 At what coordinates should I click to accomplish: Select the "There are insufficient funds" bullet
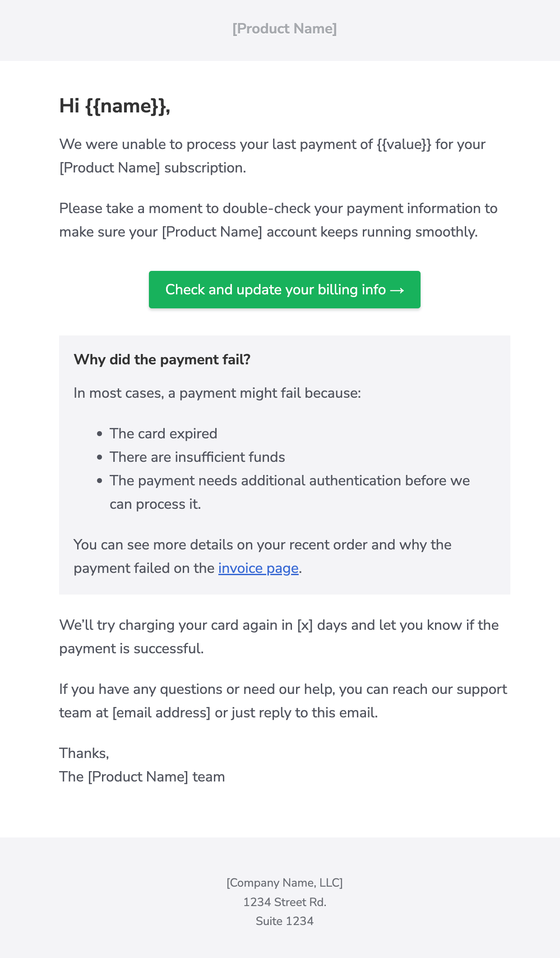tap(197, 457)
